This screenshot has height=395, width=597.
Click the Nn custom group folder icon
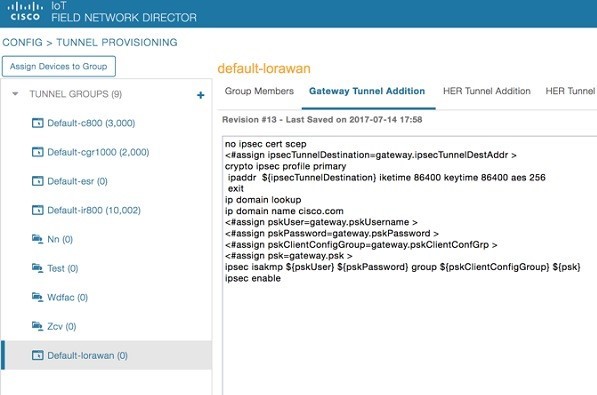click(x=37, y=239)
